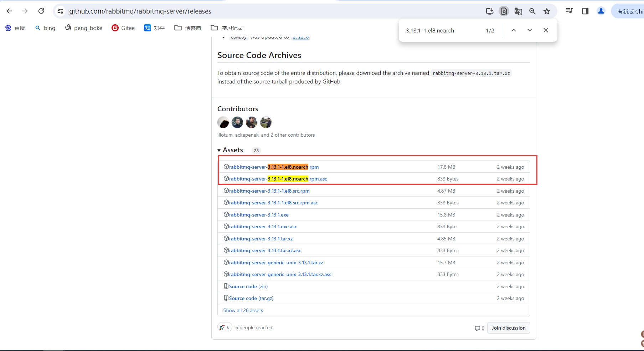The image size is (644, 351).
Task: Open the 2.12.0 version link
Action: pos(301,37)
